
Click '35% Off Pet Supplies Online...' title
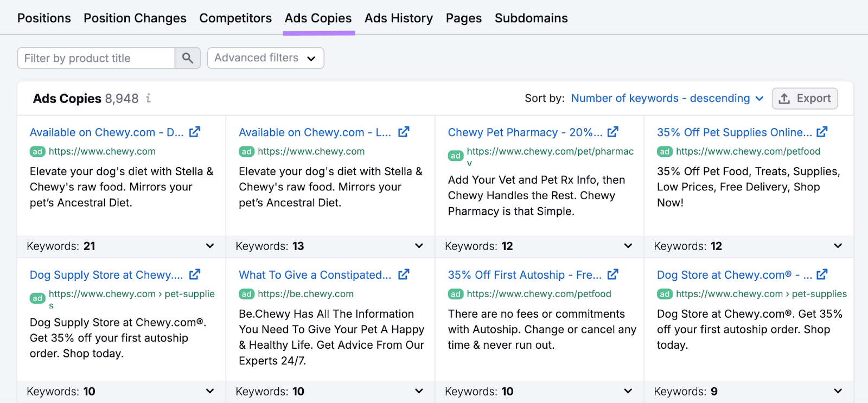tap(735, 132)
